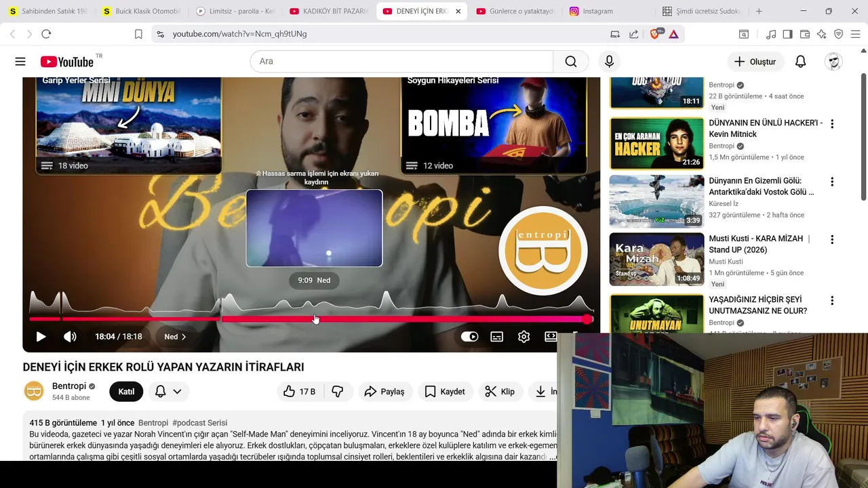Toggle autoplay switch in player
Screen dimensions: 868x488
[x=469, y=337]
